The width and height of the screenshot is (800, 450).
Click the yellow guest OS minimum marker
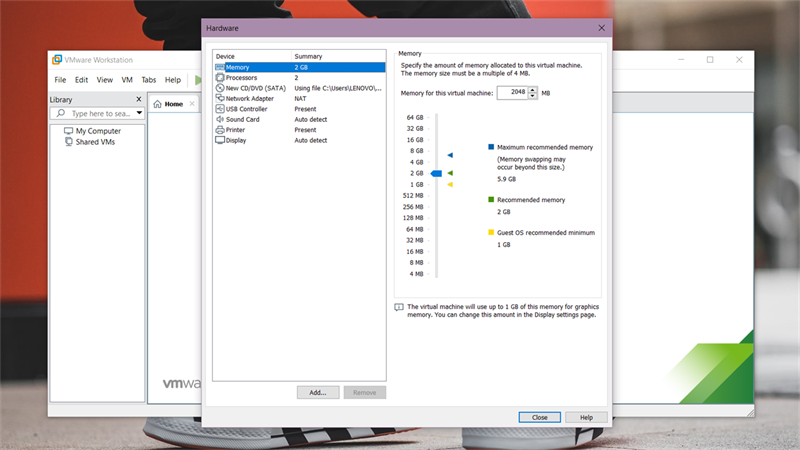(x=450, y=185)
